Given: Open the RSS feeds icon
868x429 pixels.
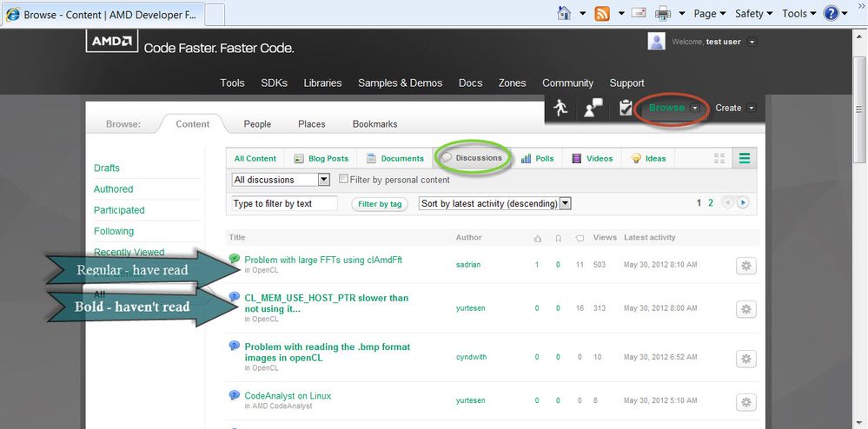Looking at the screenshot, I should 602,13.
